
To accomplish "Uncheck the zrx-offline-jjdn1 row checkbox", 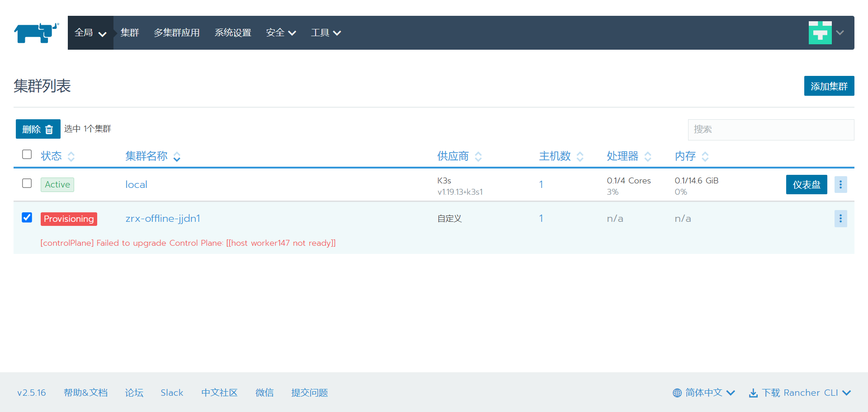I will (27, 218).
